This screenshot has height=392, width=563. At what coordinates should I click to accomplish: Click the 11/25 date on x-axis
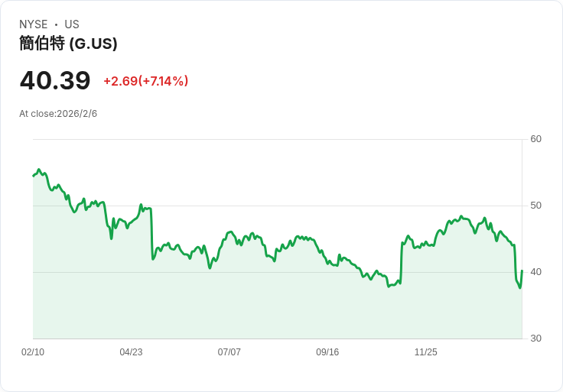pos(425,352)
